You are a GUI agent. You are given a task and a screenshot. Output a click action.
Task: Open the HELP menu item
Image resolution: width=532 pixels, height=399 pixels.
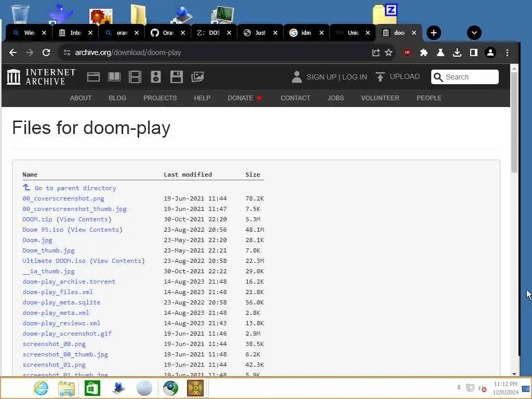(202, 98)
